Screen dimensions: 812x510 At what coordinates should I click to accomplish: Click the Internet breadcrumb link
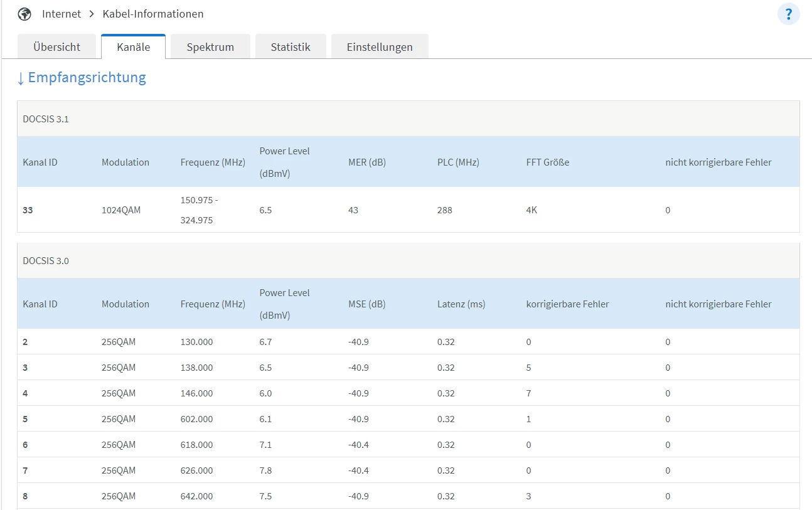(x=61, y=14)
